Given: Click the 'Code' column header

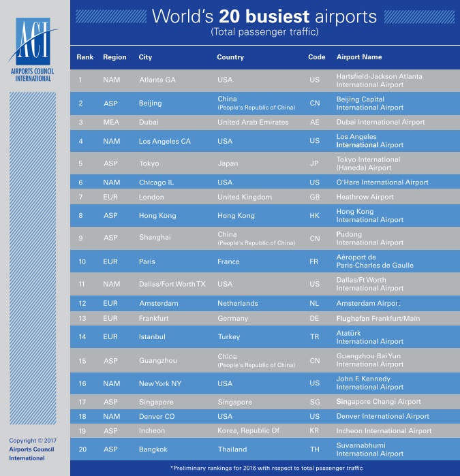Looking at the screenshot, I should point(317,57).
